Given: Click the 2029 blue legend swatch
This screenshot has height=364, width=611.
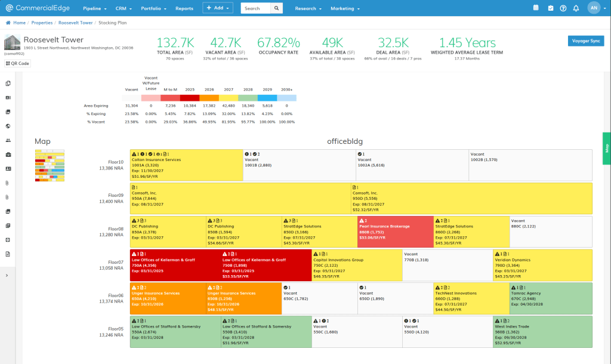Looking at the screenshot, I should click(267, 98).
